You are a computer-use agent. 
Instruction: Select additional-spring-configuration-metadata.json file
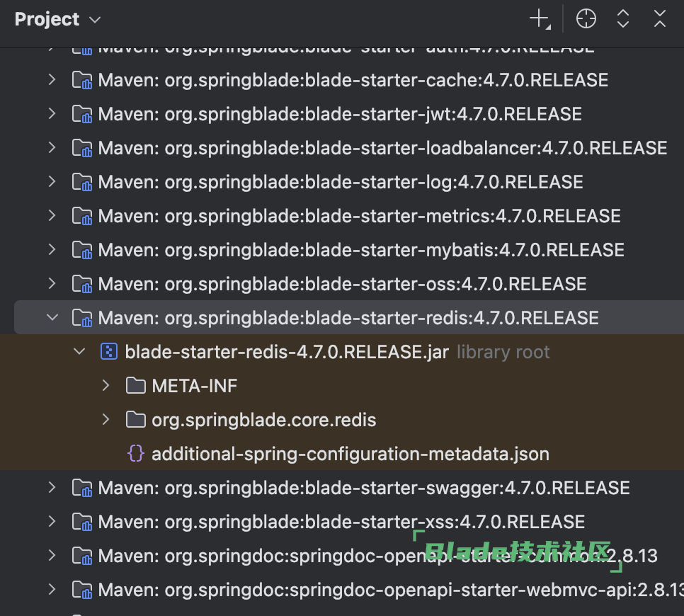click(350, 454)
